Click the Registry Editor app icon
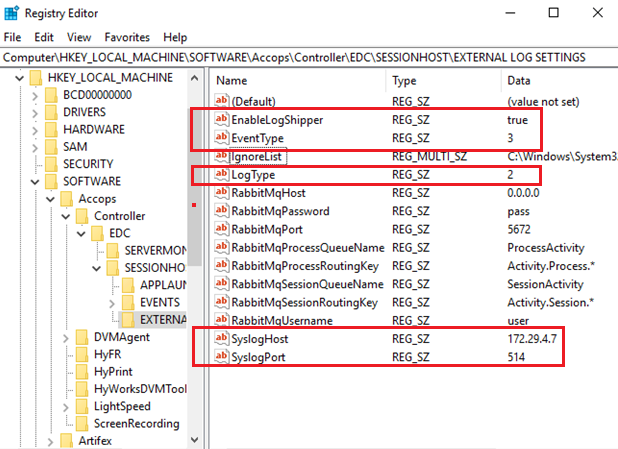Screen dimensions: 618x449 coord(11,13)
